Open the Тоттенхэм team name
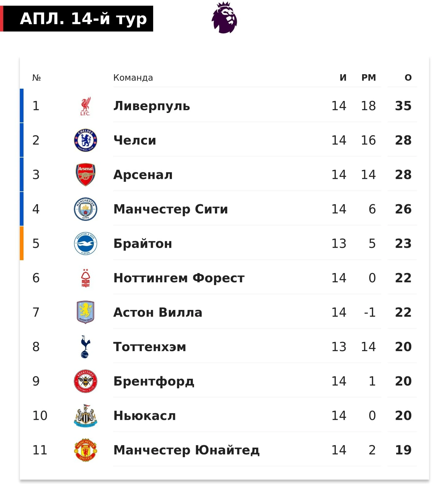The width and height of the screenshot is (448, 484). click(150, 347)
